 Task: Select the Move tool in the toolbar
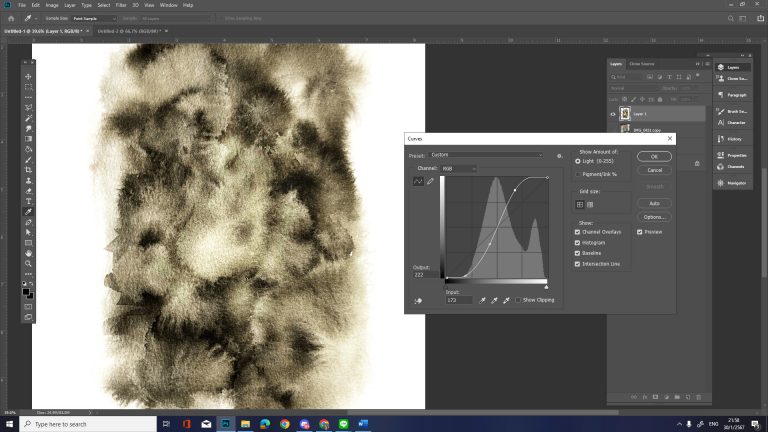tap(28, 76)
